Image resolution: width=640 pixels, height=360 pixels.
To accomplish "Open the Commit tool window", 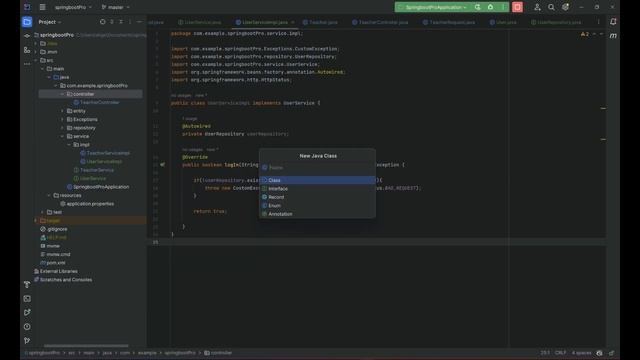I will [27, 36].
